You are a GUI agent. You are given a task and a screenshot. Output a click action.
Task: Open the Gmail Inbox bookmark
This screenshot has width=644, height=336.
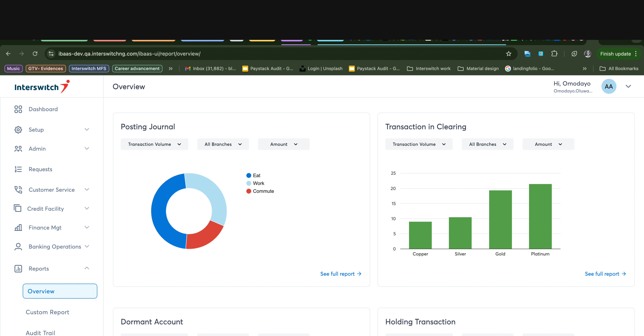tap(210, 69)
